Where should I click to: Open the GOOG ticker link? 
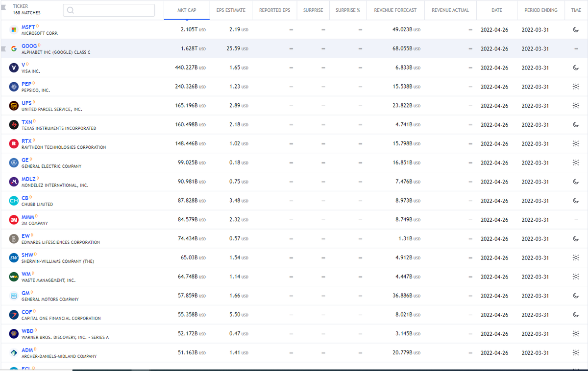point(29,46)
